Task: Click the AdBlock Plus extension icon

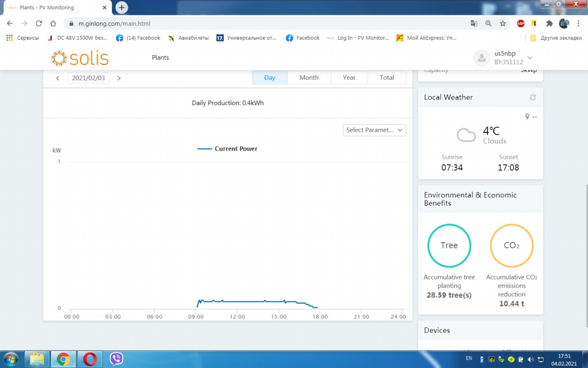Action: point(520,24)
